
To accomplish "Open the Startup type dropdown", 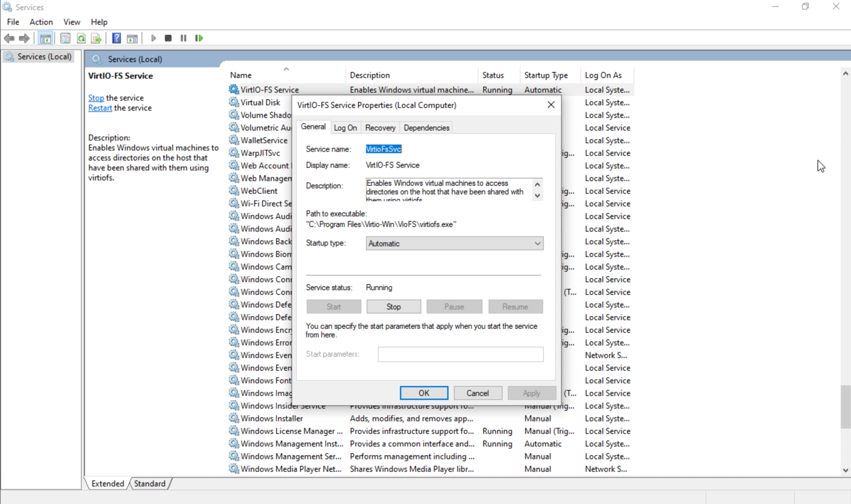I will [537, 243].
